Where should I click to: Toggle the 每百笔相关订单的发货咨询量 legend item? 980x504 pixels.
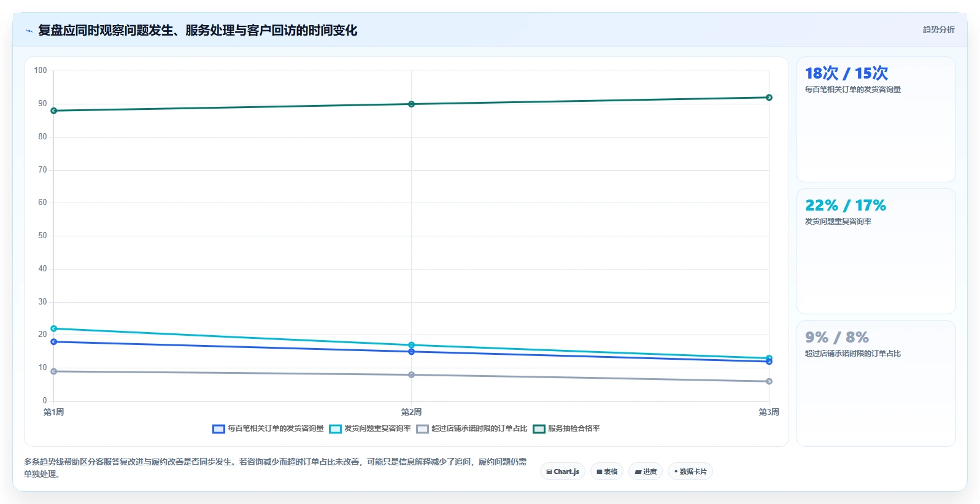point(268,428)
